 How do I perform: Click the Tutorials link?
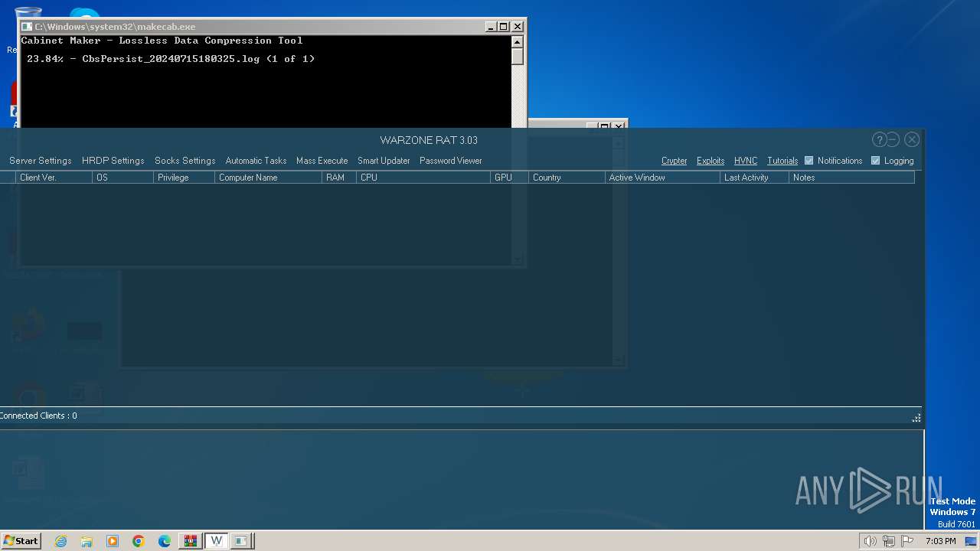(x=782, y=161)
